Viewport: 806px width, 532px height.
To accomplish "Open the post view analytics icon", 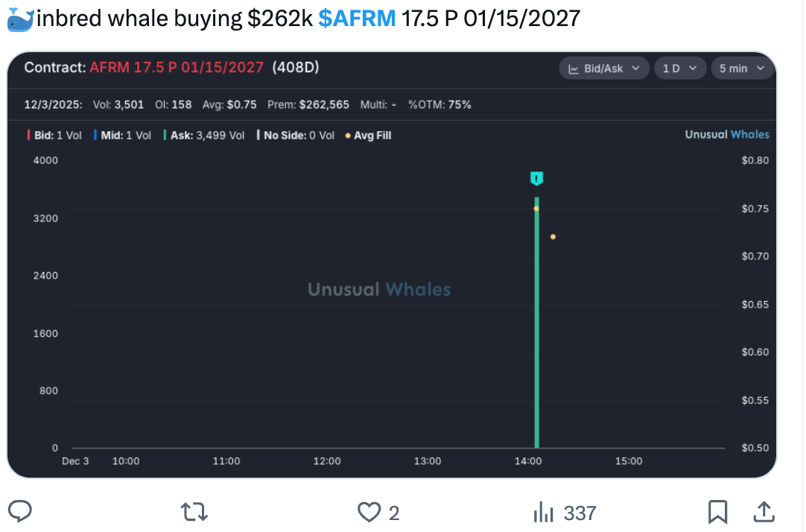I will 543,512.
